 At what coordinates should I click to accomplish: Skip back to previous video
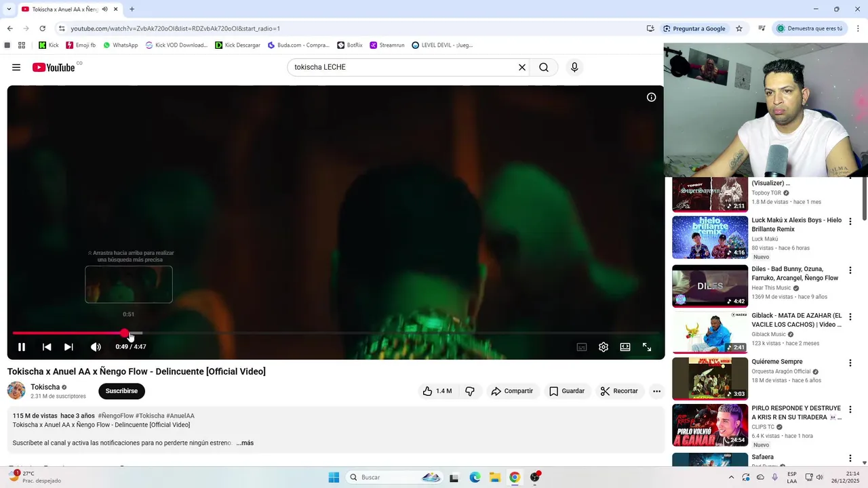(47, 347)
